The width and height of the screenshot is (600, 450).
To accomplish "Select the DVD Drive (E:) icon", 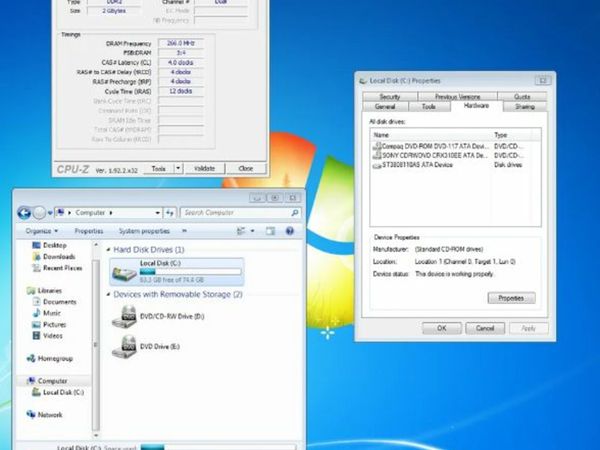I will pos(124,347).
